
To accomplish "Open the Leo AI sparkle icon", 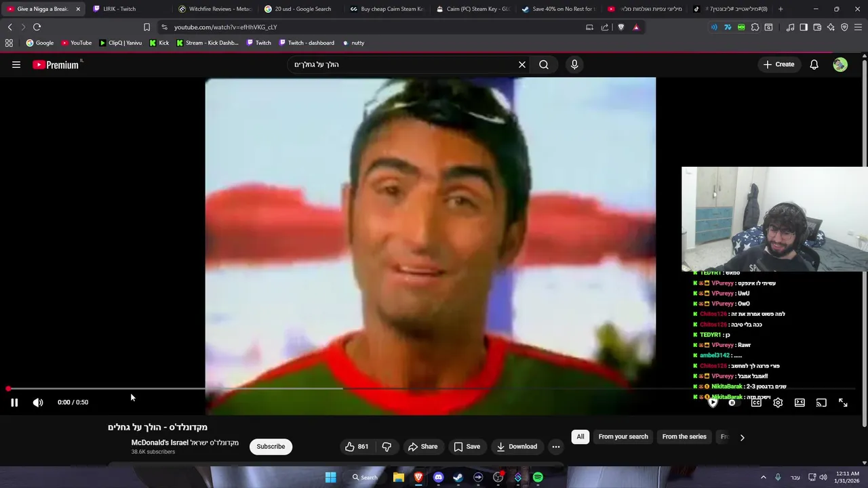I will pyautogui.click(x=831, y=27).
